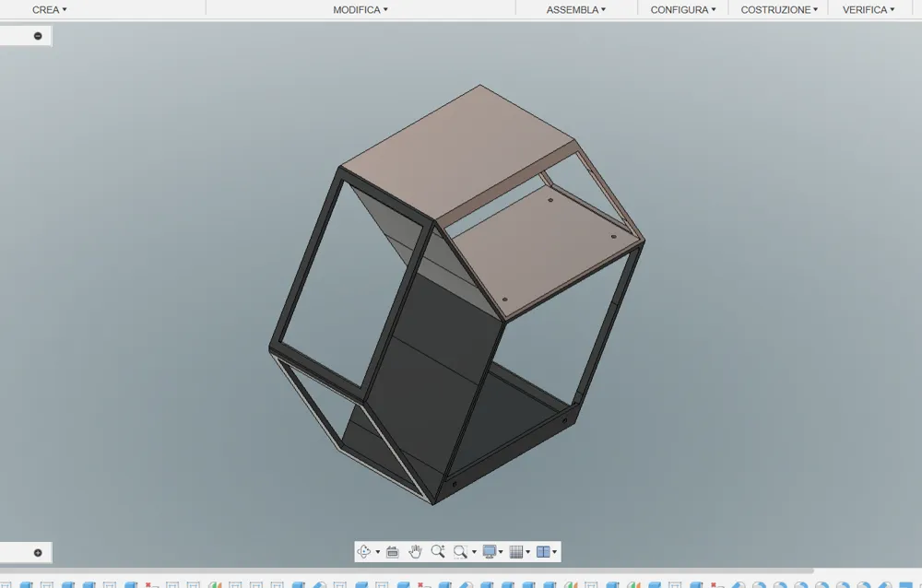The image size is (922, 588).
Task: Expand the Display Settings dropdown arrow
Action: click(501, 552)
